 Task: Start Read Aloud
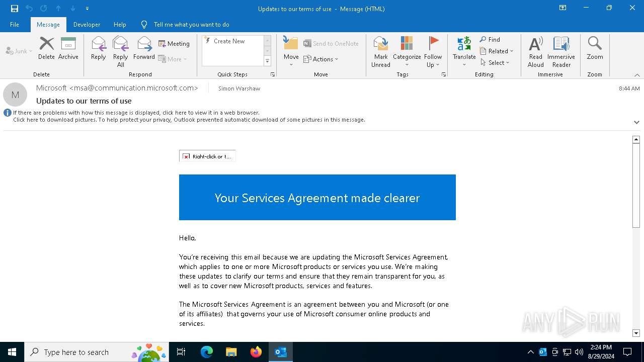tap(536, 51)
